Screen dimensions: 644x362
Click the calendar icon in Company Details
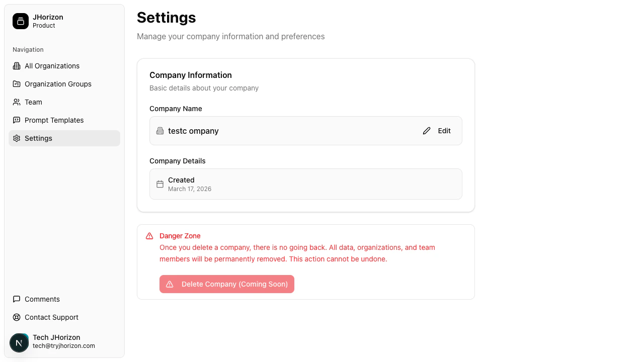[x=160, y=184]
